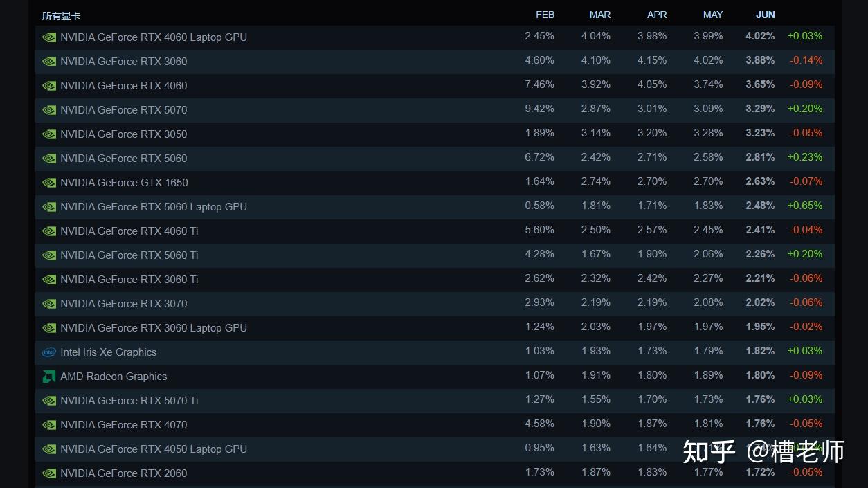Image resolution: width=868 pixels, height=488 pixels.
Task: Select the JUN column header
Action: pos(766,15)
